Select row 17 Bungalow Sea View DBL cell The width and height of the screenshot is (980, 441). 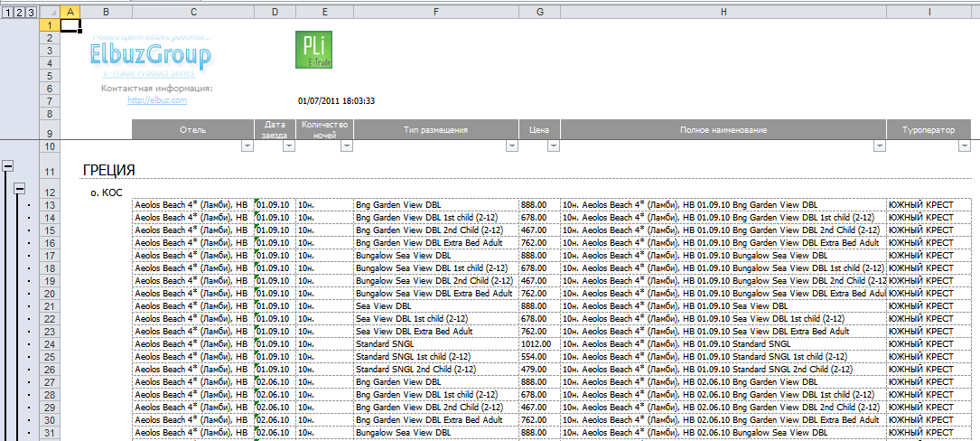pyautogui.click(x=436, y=255)
